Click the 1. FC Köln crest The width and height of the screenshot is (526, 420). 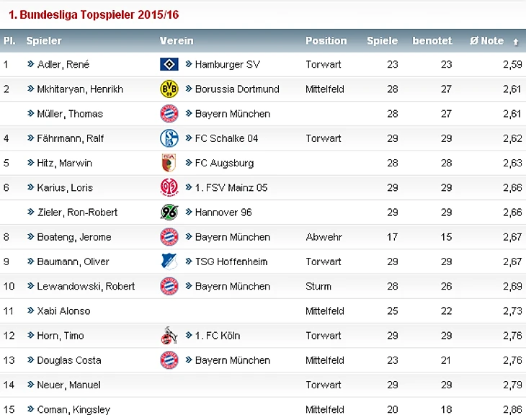point(169,336)
